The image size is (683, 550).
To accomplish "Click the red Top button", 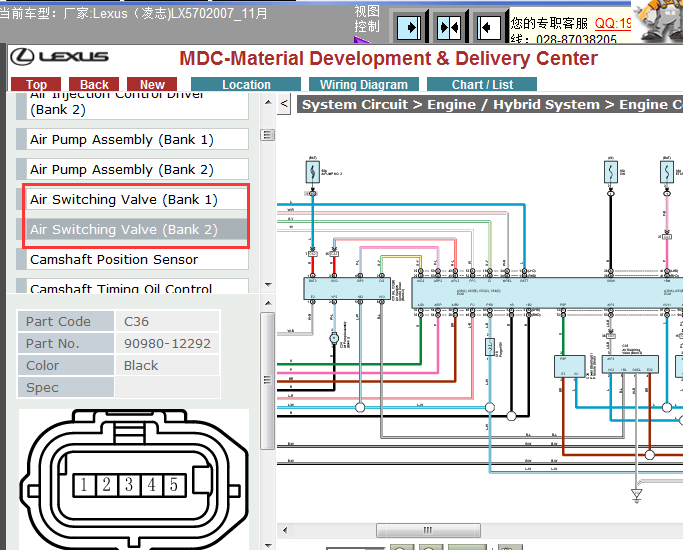I will coord(36,84).
